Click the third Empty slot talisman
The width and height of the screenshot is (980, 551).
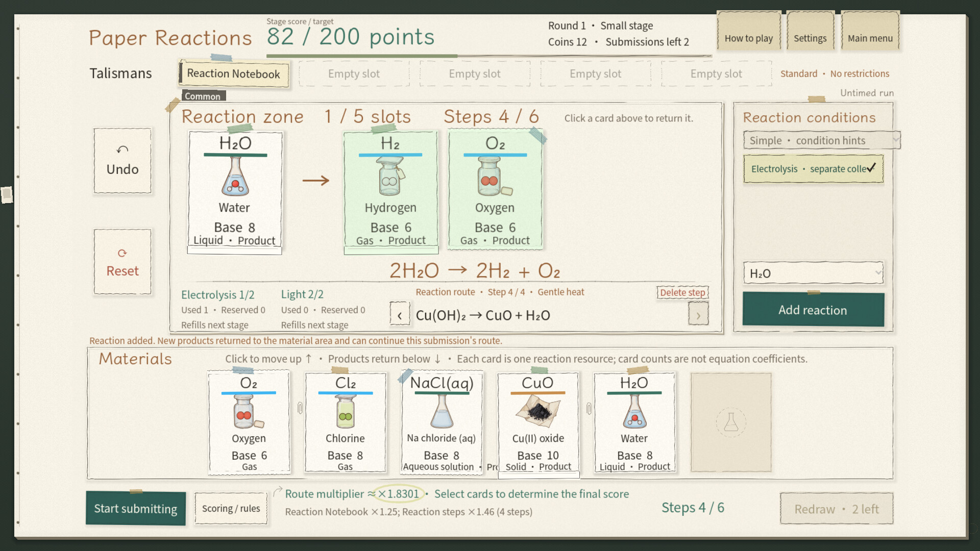(595, 74)
